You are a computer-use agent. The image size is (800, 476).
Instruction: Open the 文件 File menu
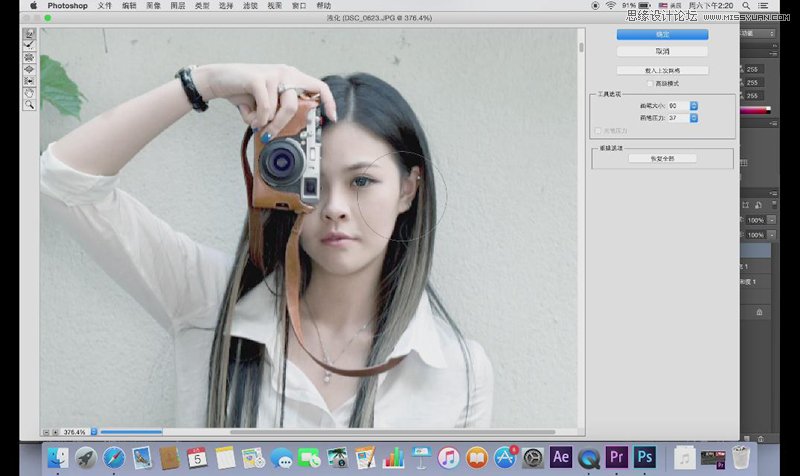[x=105, y=6]
